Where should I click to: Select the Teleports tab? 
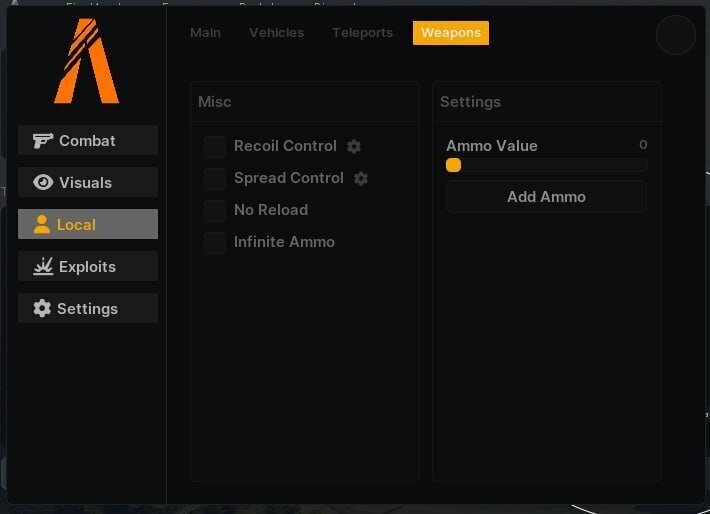click(363, 33)
